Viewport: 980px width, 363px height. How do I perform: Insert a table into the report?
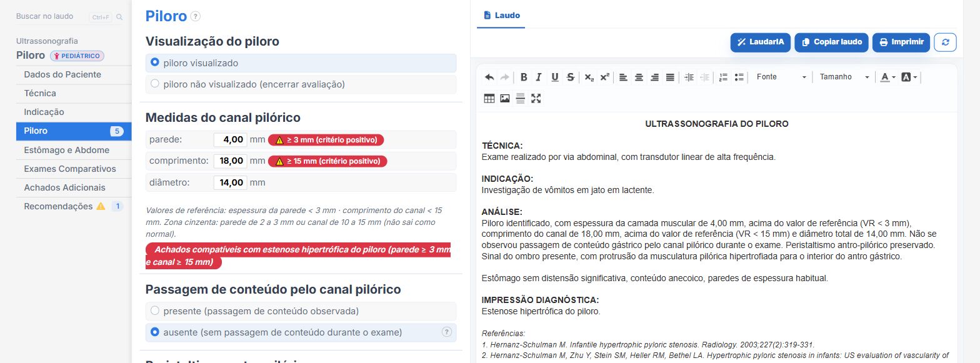coord(489,98)
